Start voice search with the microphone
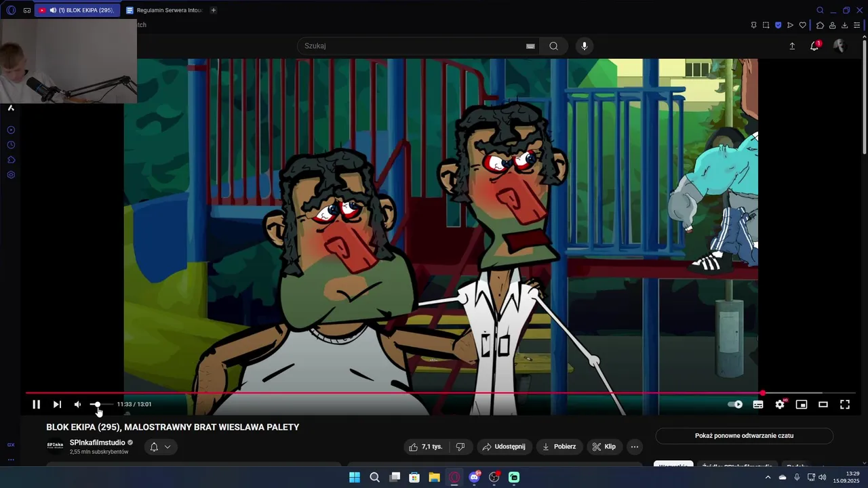This screenshot has width=868, height=488. (585, 46)
